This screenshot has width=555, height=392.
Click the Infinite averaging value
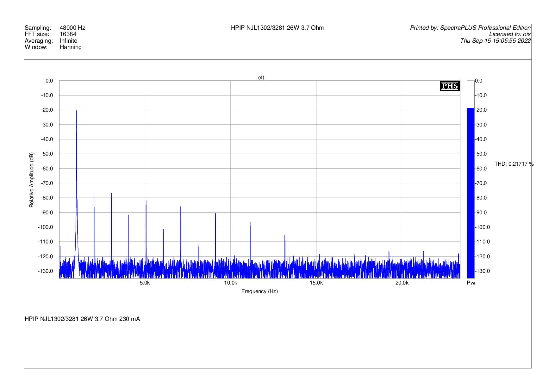tap(68, 41)
